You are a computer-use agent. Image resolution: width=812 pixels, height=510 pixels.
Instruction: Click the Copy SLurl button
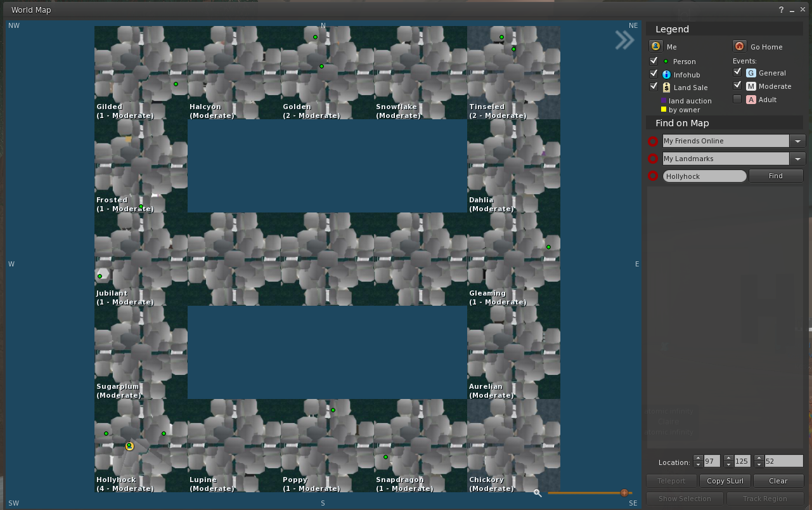point(725,481)
